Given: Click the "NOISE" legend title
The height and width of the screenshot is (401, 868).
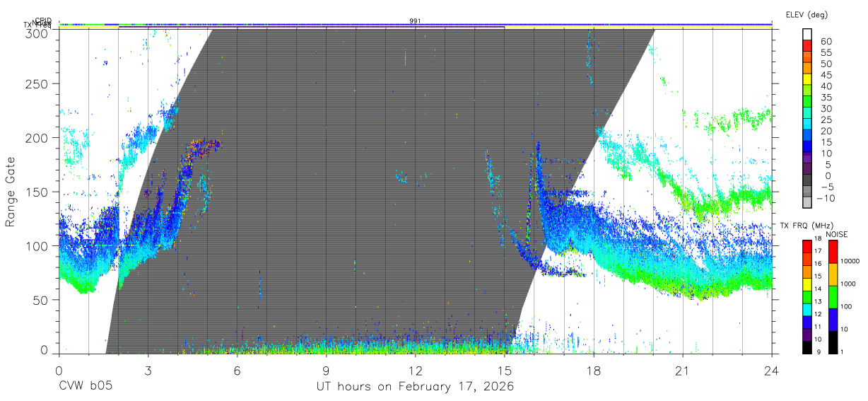Looking at the screenshot, I should (x=838, y=234).
